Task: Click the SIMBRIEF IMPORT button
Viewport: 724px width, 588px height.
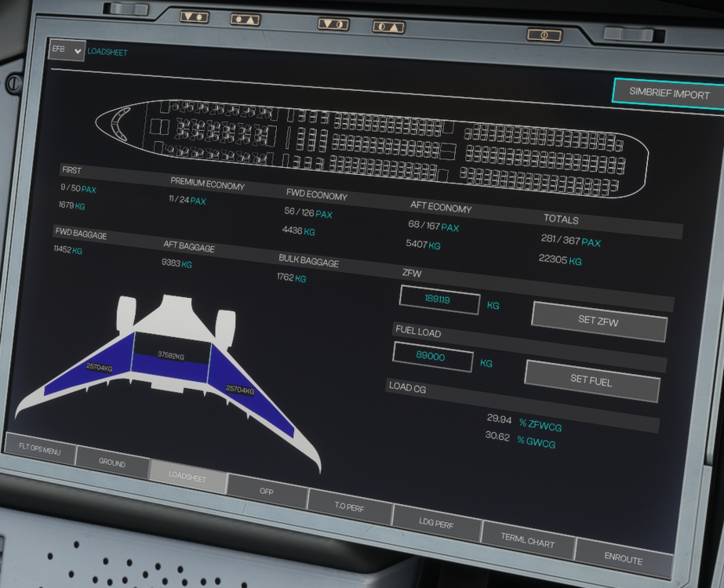Action: pyautogui.click(x=668, y=93)
